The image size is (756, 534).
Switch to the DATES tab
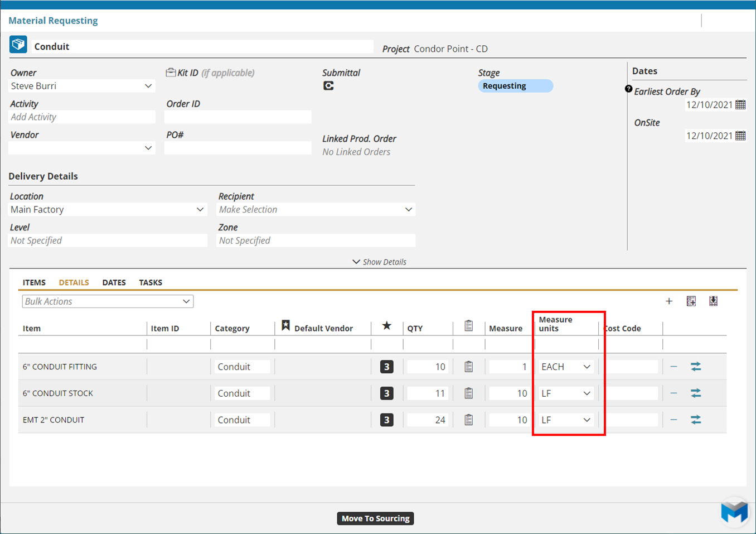114,282
